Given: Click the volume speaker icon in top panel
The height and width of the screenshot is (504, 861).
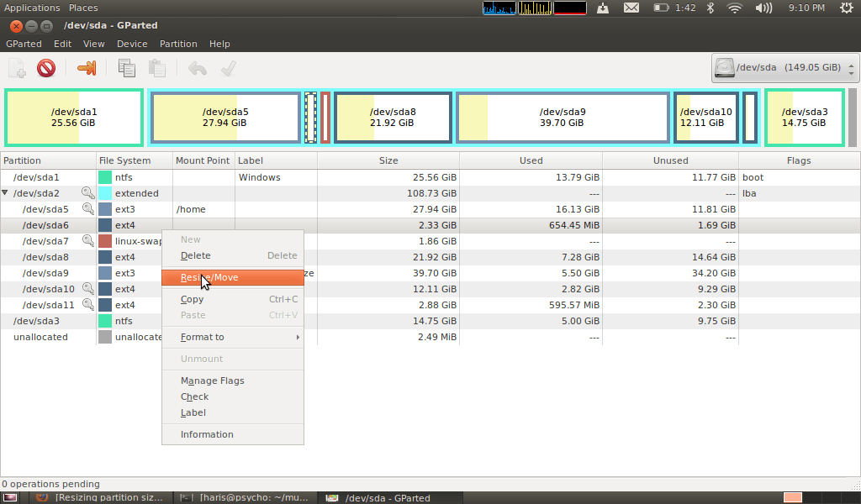Looking at the screenshot, I should click(763, 8).
